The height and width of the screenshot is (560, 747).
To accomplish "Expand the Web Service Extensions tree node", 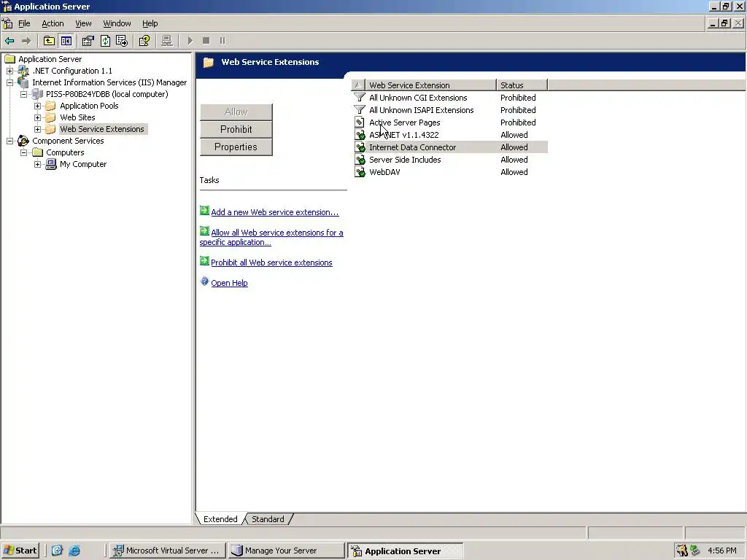I will point(38,129).
